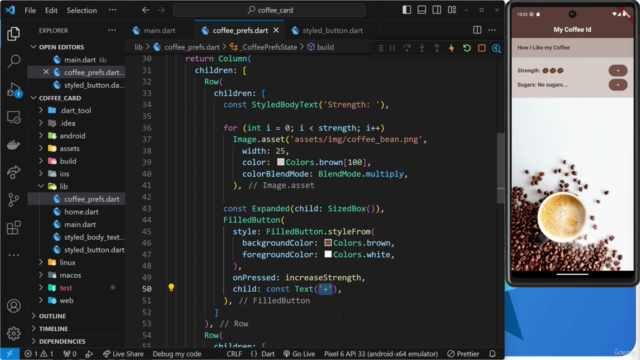Open the File menu
The image size is (640, 360).
[x=30, y=10]
